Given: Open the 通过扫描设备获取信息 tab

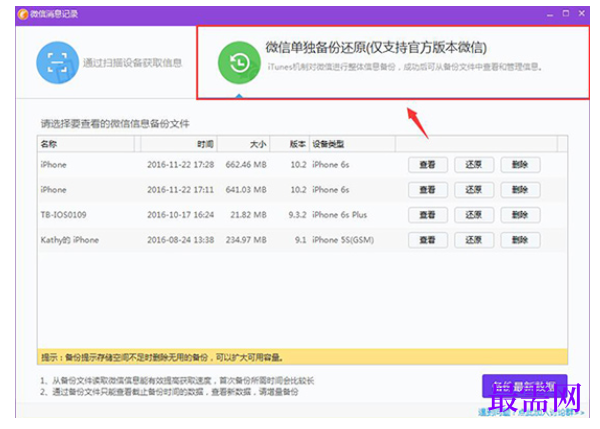Looking at the screenshot, I should [109, 62].
